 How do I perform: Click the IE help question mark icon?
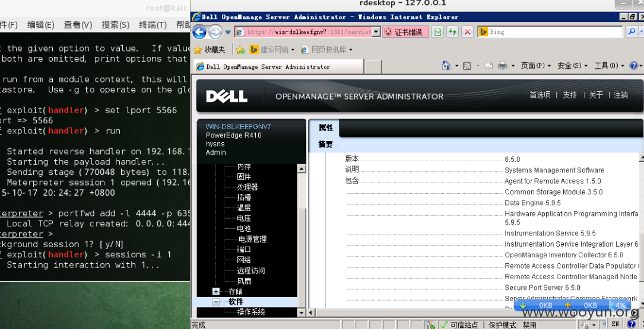click(x=634, y=66)
